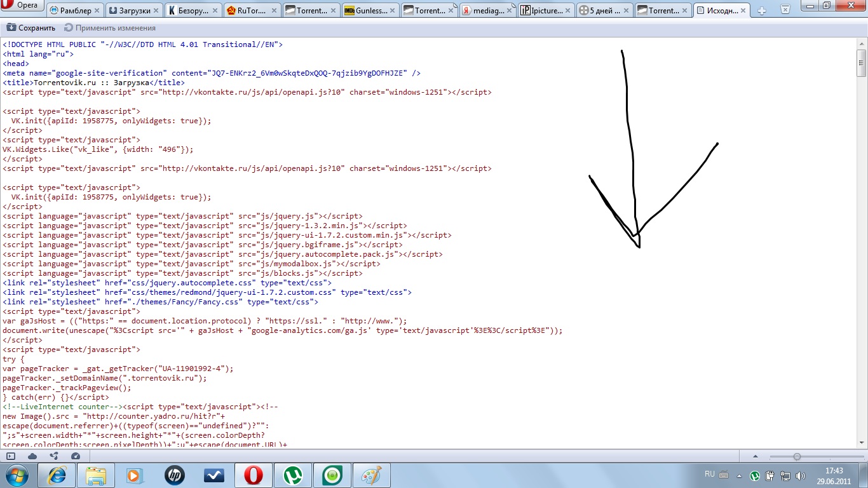Image resolution: width=868 pixels, height=488 pixels.
Task: Close the RuTor tab
Action: click(273, 11)
